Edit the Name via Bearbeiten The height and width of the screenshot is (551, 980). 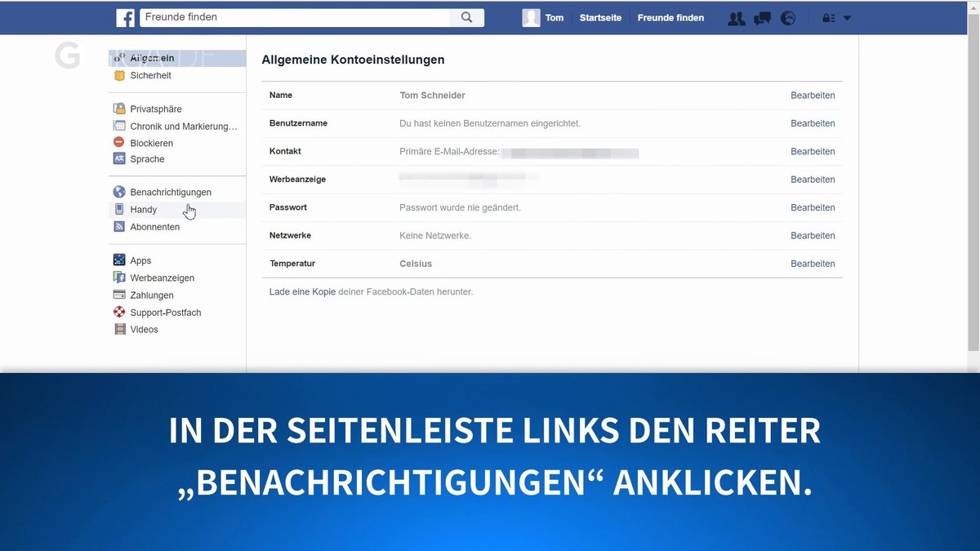coord(812,95)
